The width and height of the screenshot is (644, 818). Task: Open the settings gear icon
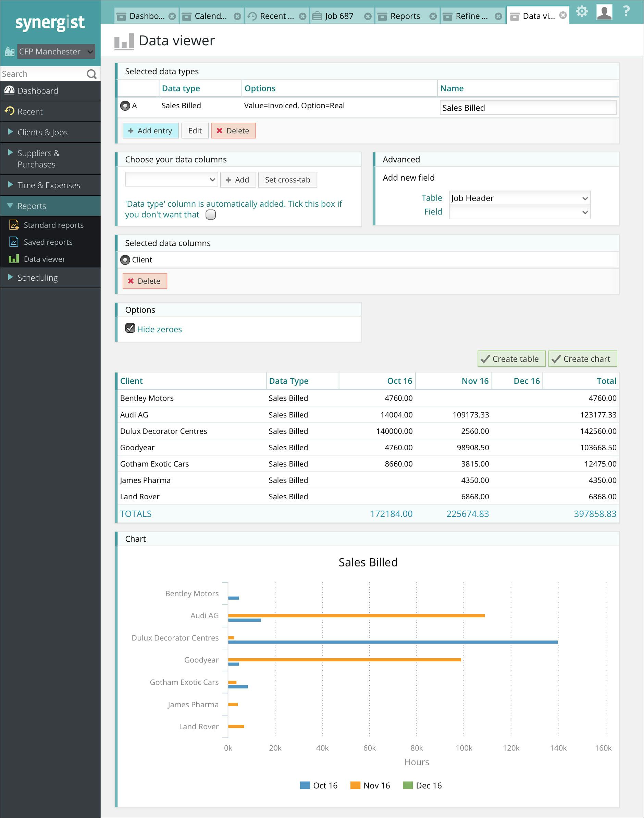[582, 12]
